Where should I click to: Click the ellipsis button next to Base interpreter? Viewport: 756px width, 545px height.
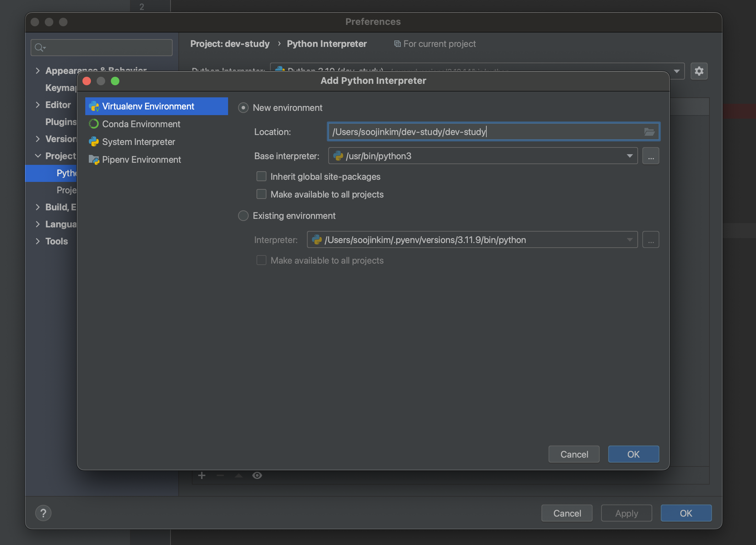pyautogui.click(x=650, y=156)
